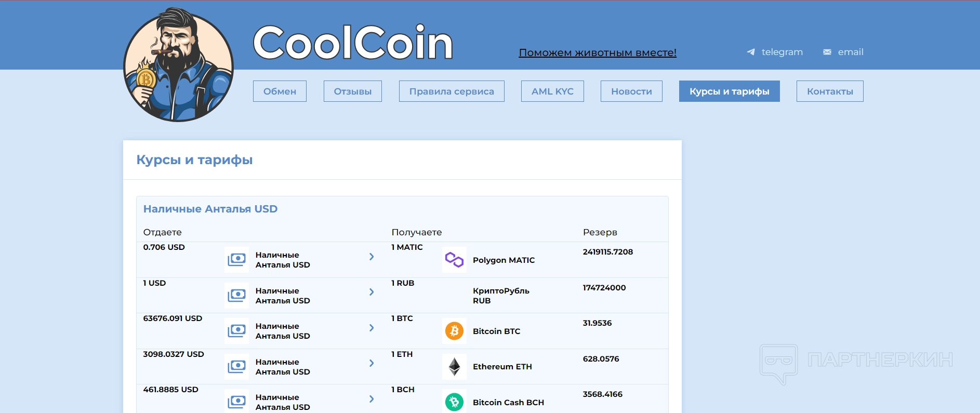This screenshot has height=413, width=980.
Task: Click the CoolCoin bearded man logo
Action: click(x=178, y=65)
